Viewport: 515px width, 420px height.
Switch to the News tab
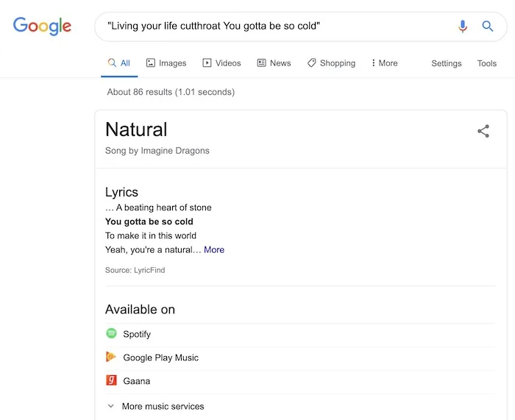click(x=274, y=63)
